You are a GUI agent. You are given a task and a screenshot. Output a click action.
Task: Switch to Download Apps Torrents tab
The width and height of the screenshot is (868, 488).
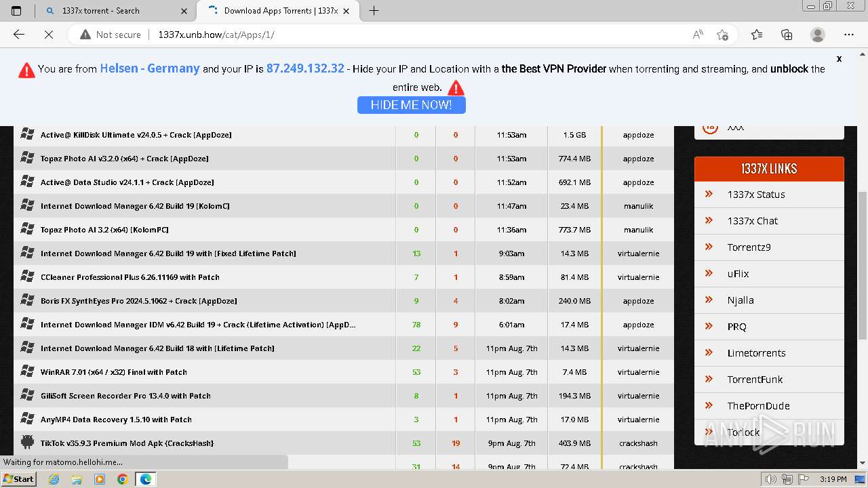(279, 11)
